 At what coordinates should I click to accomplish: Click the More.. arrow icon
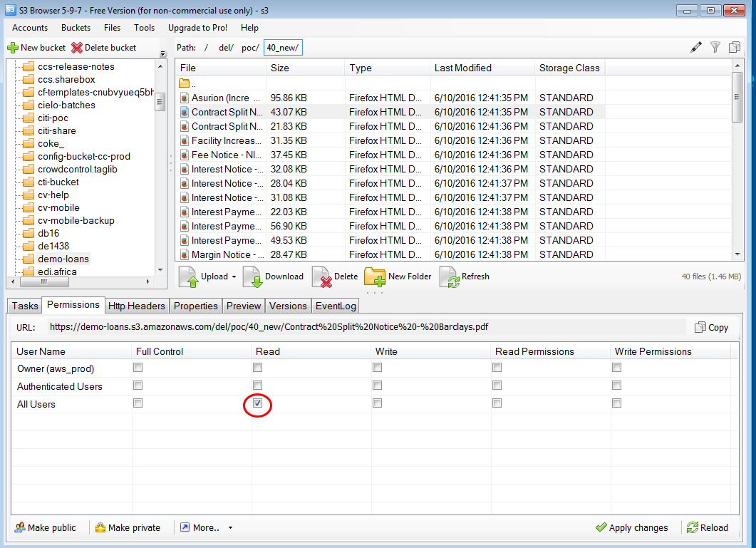pos(185,527)
